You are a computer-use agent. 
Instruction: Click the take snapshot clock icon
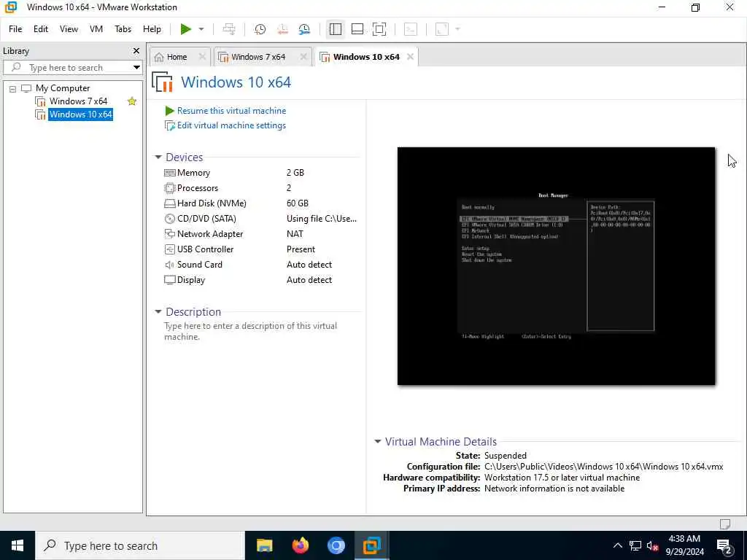pyautogui.click(x=260, y=29)
